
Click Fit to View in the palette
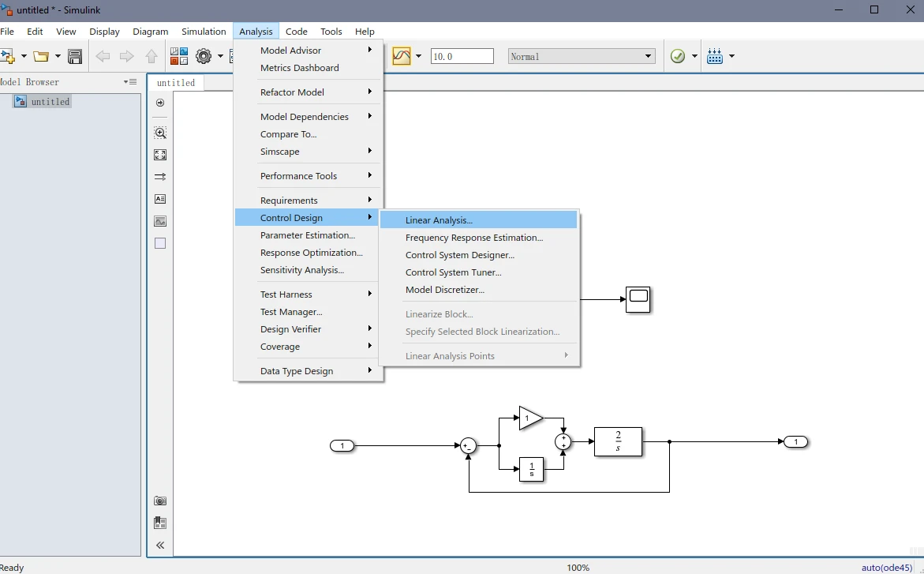[x=160, y=155]
